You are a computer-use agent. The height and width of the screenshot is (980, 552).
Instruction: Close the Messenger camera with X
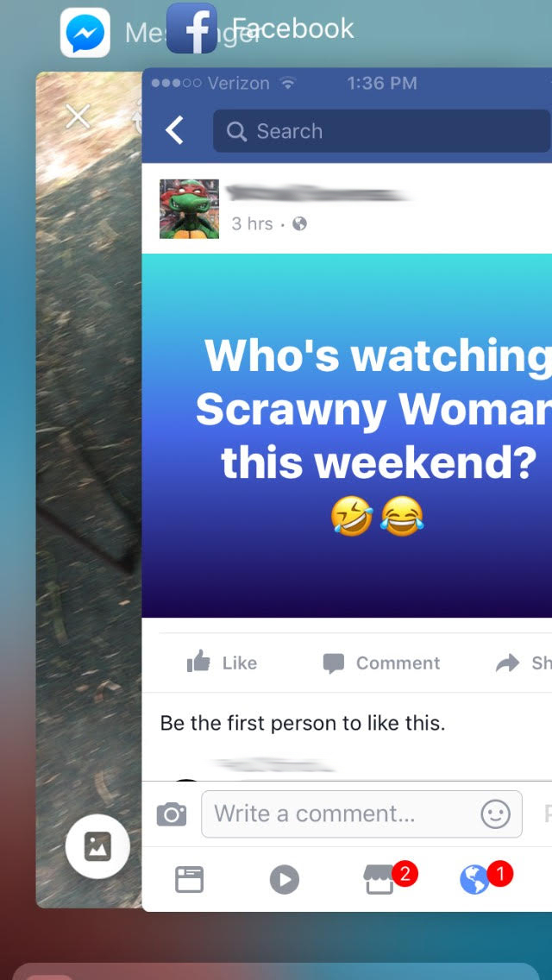tap(78, 116)
